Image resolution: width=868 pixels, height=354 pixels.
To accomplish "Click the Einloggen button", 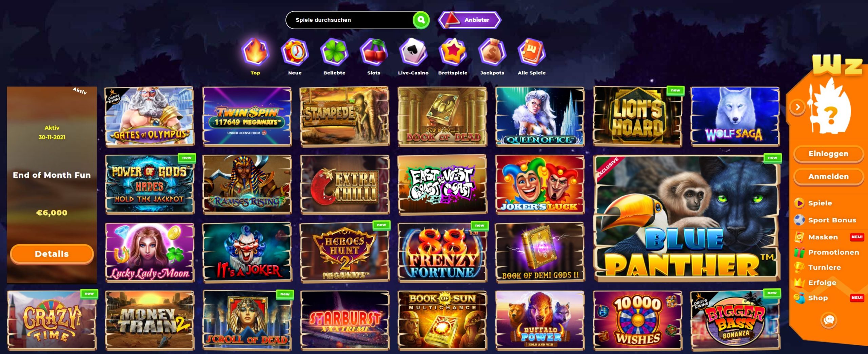I will [828, 154].
